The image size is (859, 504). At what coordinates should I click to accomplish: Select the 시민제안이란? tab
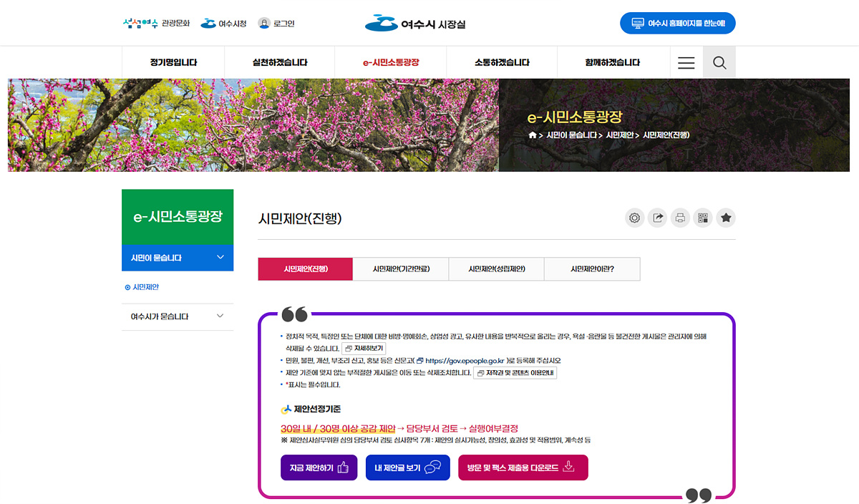point(592,269)
